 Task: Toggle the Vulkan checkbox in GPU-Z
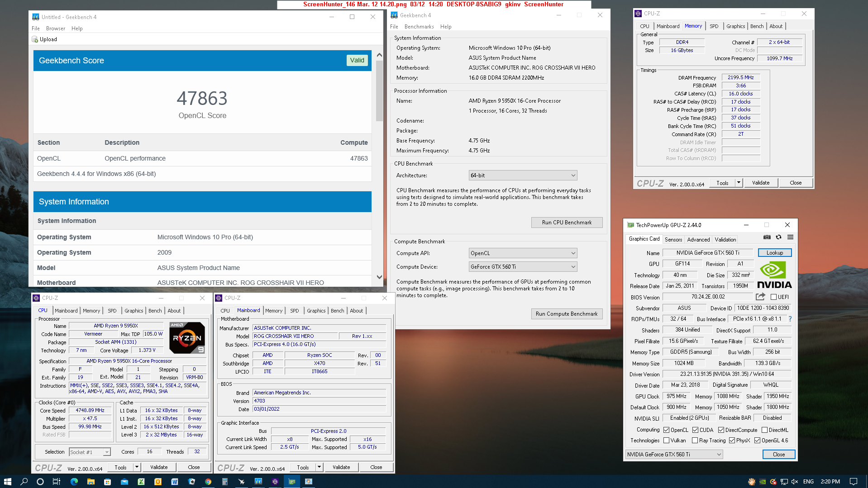(666, 441)
